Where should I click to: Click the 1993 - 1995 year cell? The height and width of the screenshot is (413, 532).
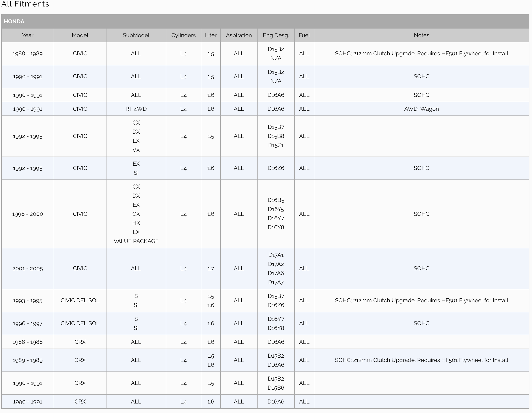click(28, 301)
